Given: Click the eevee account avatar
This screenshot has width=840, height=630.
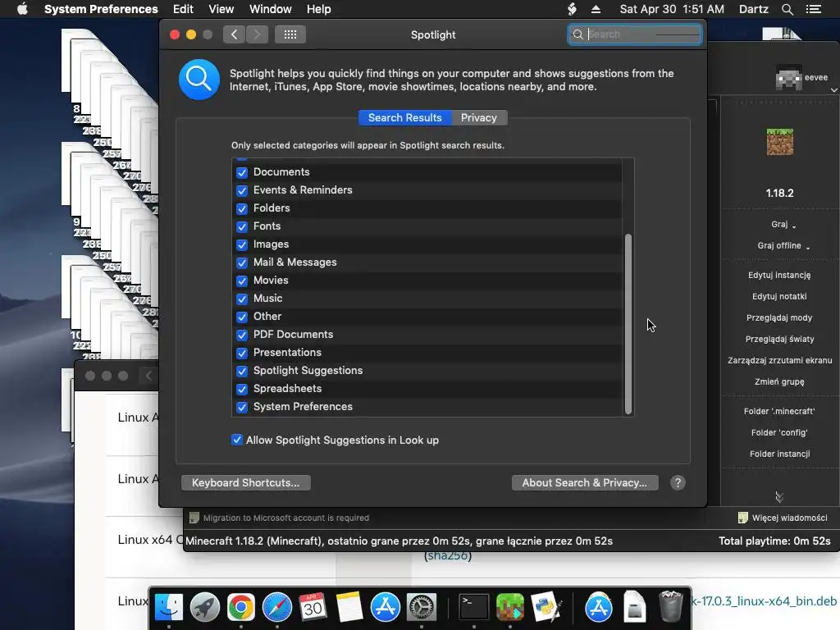Looking at the screenshot, I should [788, 78].
